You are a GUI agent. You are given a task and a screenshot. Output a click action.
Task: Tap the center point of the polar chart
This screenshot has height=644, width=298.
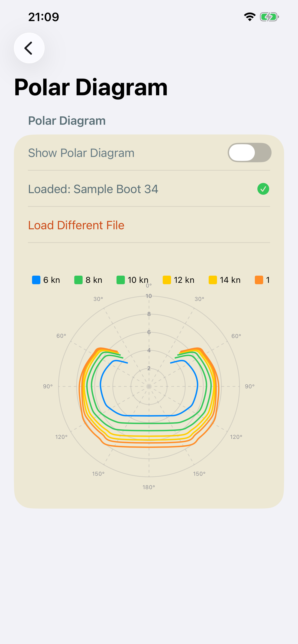[149, 386]
